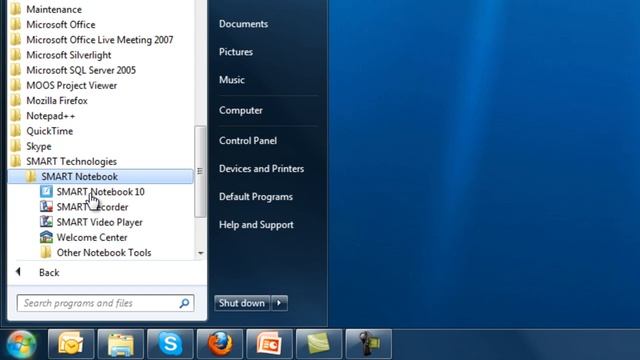
Task: Click the SMART Video Player text label
Action: [x=100, y=222]
